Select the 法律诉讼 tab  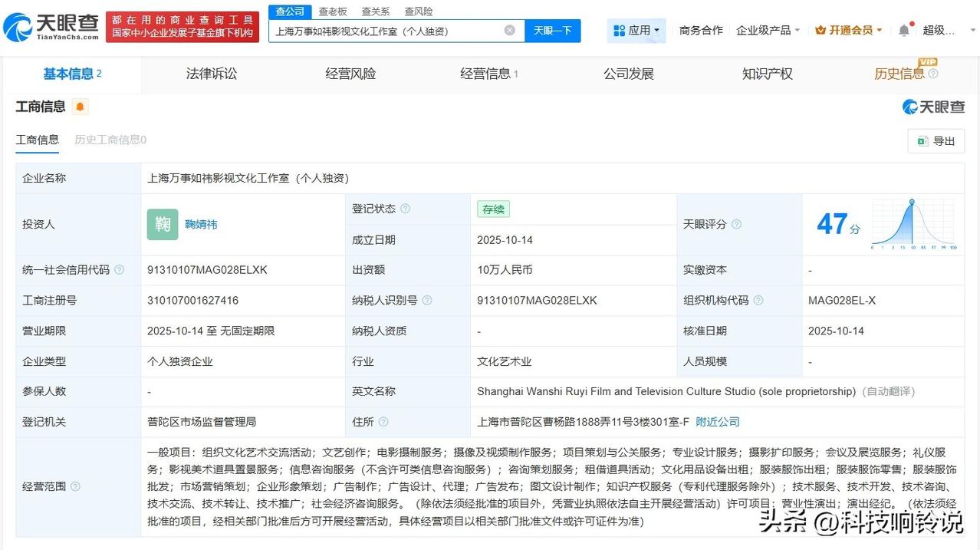pyautogui.click(x=212, y=74)
